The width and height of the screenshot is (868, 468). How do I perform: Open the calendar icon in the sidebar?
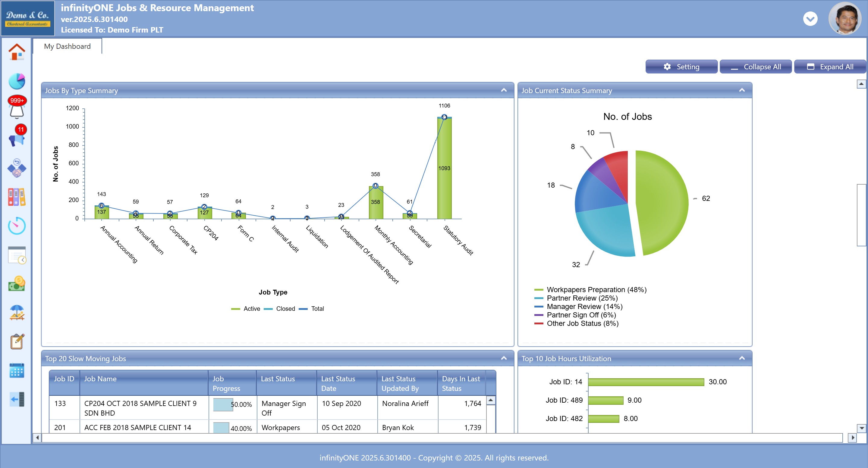17,370
